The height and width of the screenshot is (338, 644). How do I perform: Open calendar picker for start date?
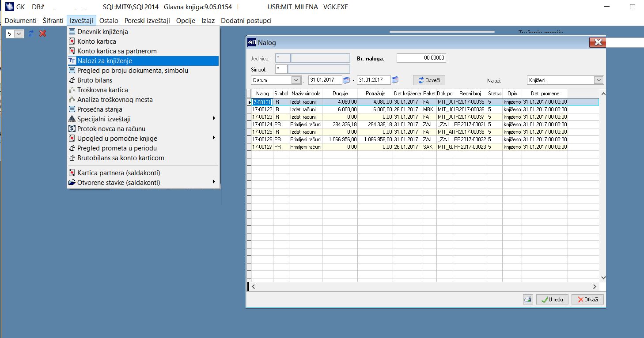click(x=347, y=80)
